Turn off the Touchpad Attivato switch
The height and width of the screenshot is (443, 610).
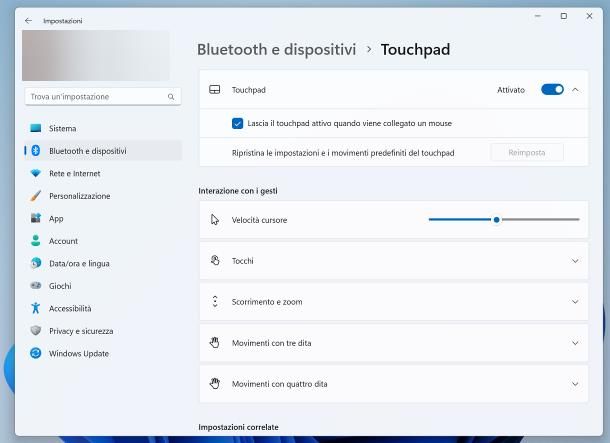pyautogui.click(x=552, y=90)
